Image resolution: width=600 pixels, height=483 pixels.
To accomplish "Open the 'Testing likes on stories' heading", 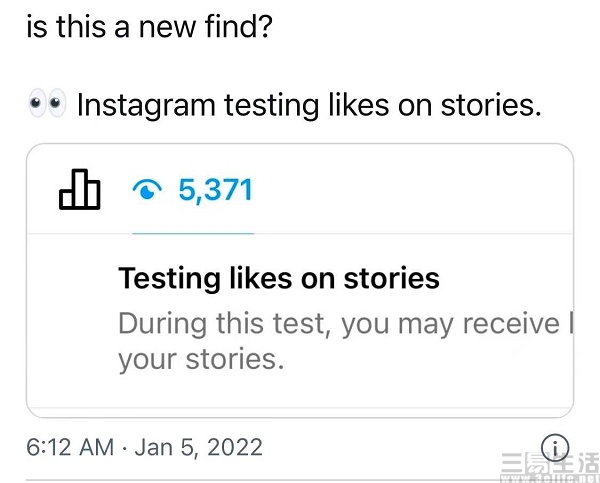I will point(279,278).
